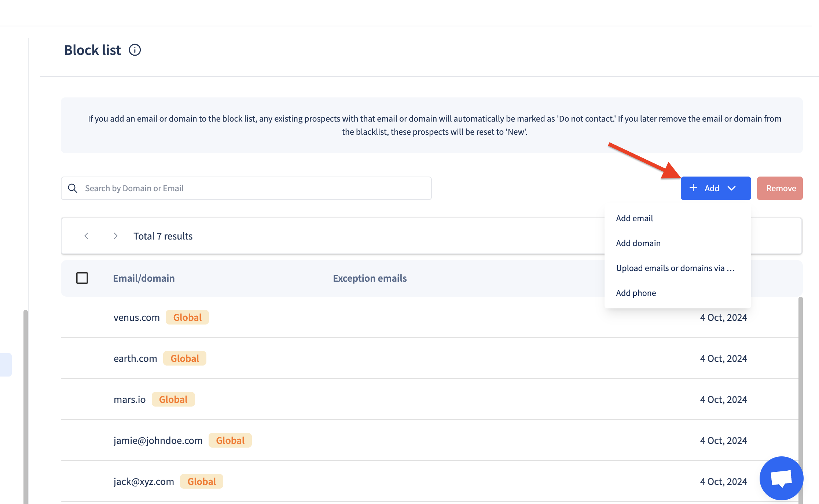This screenshot has width=819, height=504.
Task: Click the mars.io domain entry
Action: (129, 399)
